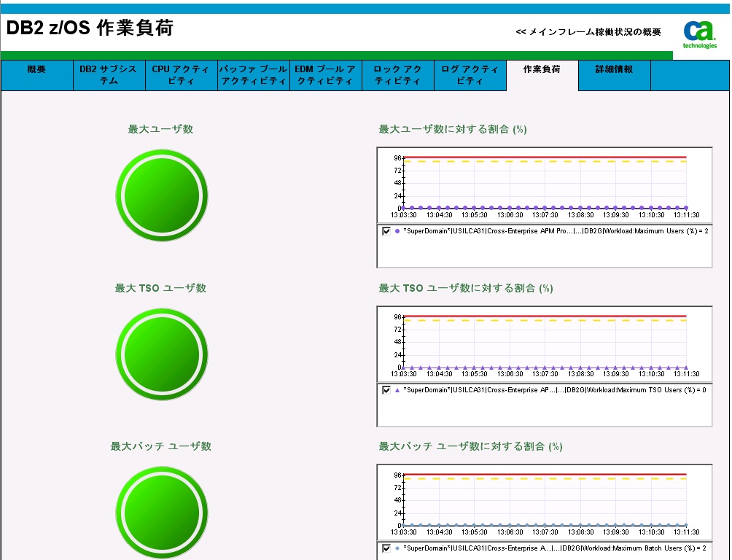This screenshot has height=560, width=732.
Task: Select the green 最大 TSO ユーザ数 gauge
Action: (x=161, y=354)
